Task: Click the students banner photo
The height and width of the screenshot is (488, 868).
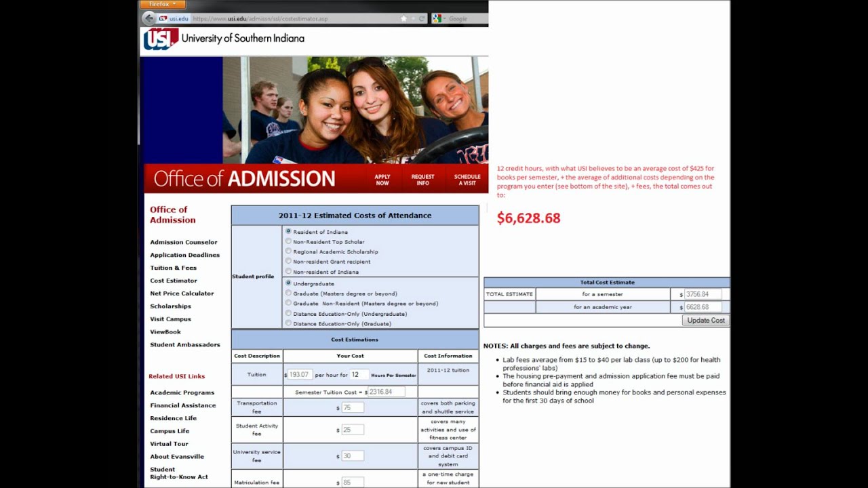Action: [355, 110]
